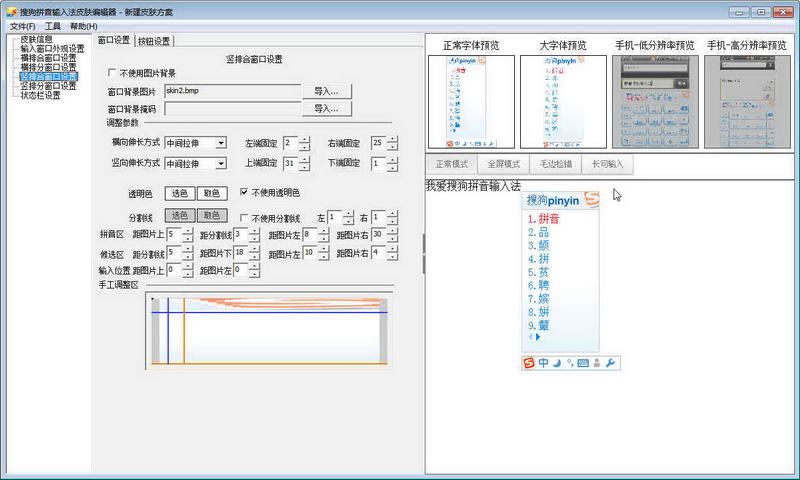Select 竖排合窗口设置 in the tree

tap(48, 77)
